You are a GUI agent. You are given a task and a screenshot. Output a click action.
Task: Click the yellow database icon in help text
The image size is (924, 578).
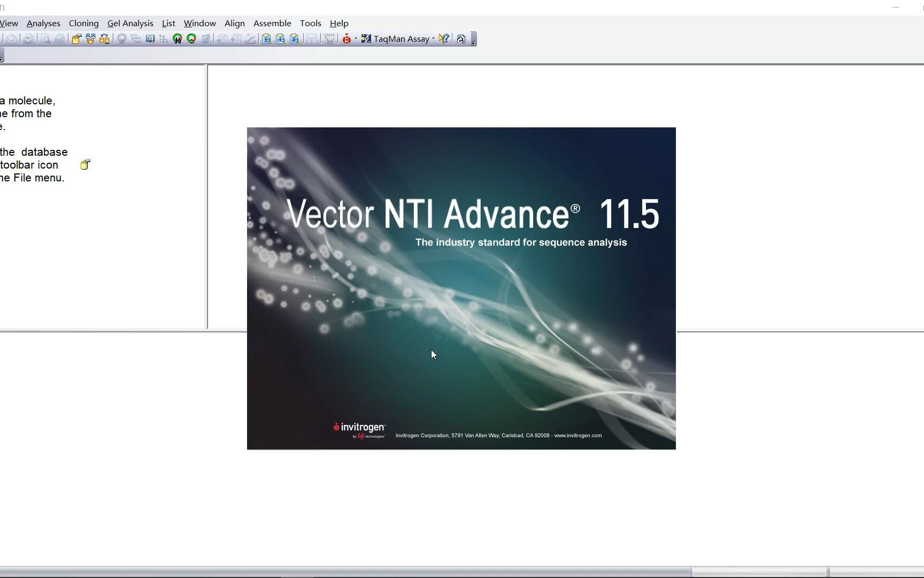click(86, 165)
